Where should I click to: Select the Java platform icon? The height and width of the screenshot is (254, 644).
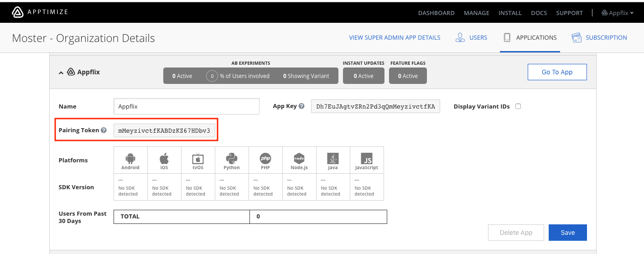coord(333,159)
